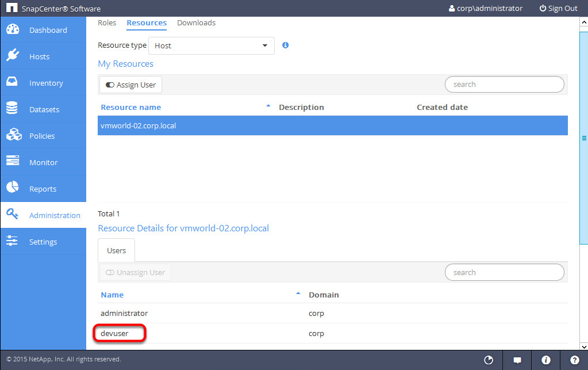Open the help question mark icon
Image resolution: width=588 pixels, height=370 pixels.
coord(575,360)
